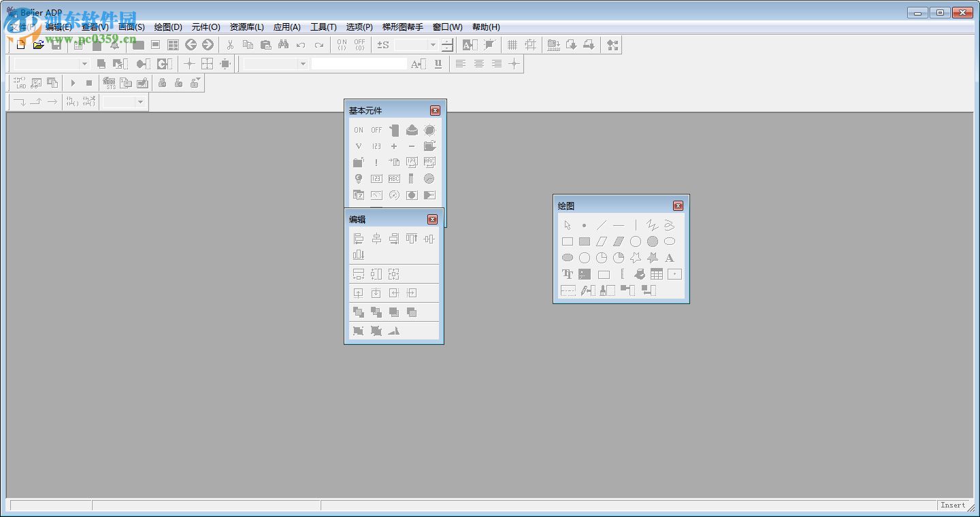Click the Open folder icon in toolbar
980x517 pixels.
(x=39, y=45)
